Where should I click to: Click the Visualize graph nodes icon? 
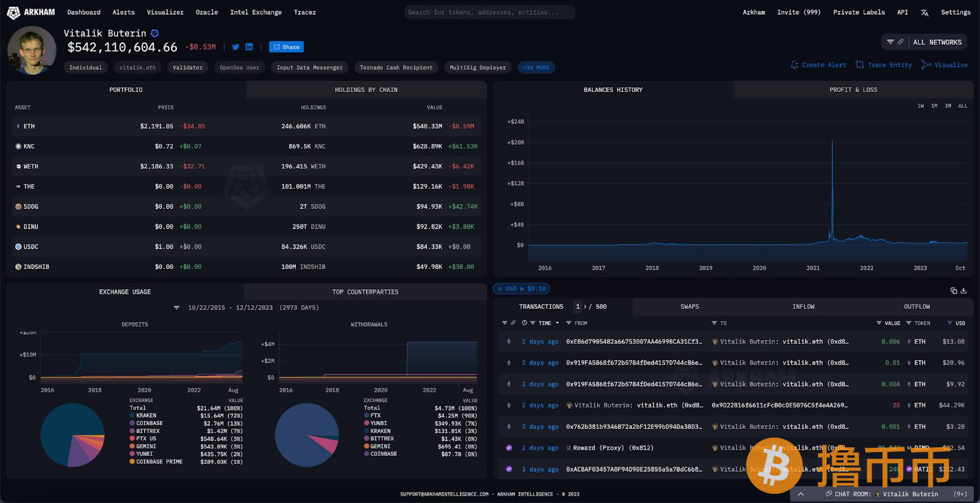pos(926,64)
